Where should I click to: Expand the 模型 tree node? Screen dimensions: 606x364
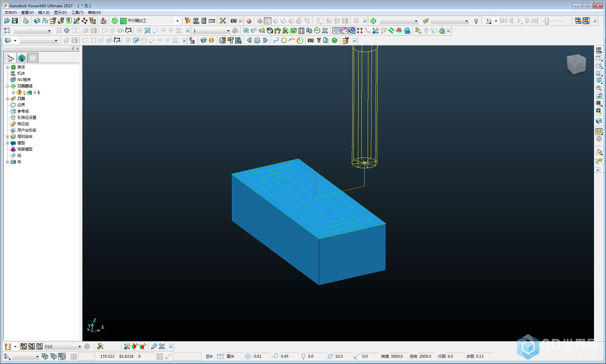click(x=8, y=143)
